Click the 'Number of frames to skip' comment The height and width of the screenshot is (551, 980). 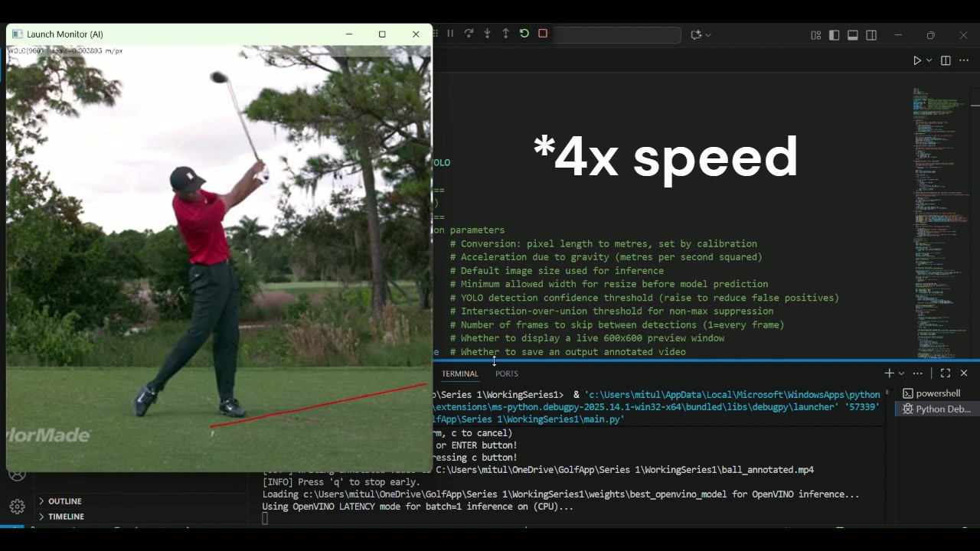(617, 325)
